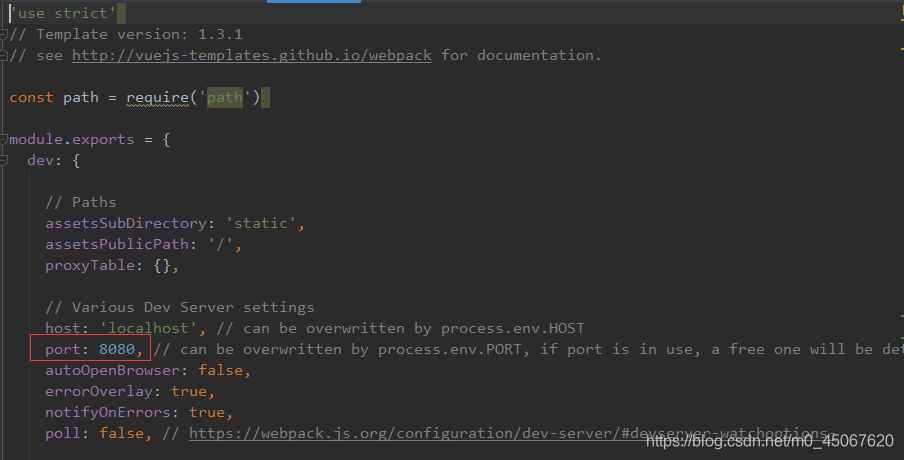Select the host key
Screen dimensions: 904x460
(63, 328)
